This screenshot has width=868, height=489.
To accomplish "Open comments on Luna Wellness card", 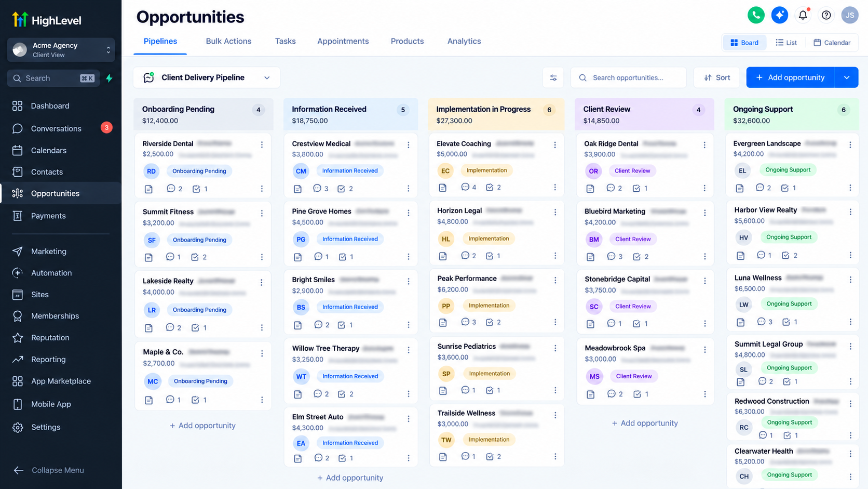I will tap(761, 322).
